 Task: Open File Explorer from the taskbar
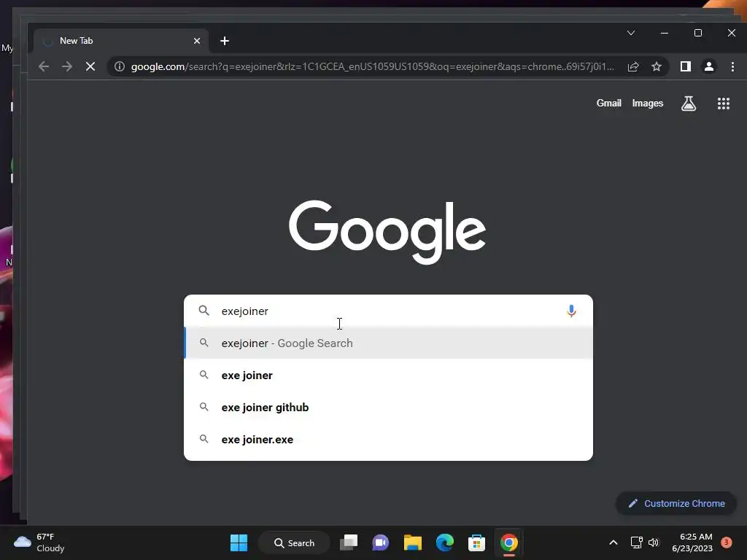413,542
